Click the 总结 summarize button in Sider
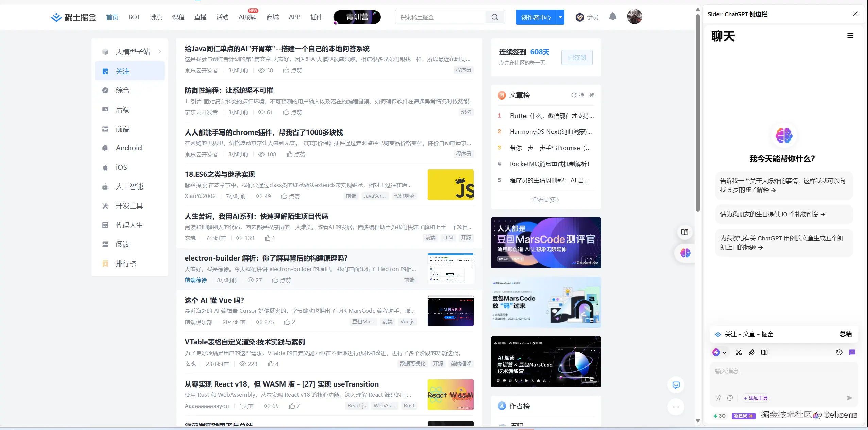The width and height of the screenshot is (868, 430). 845,334
